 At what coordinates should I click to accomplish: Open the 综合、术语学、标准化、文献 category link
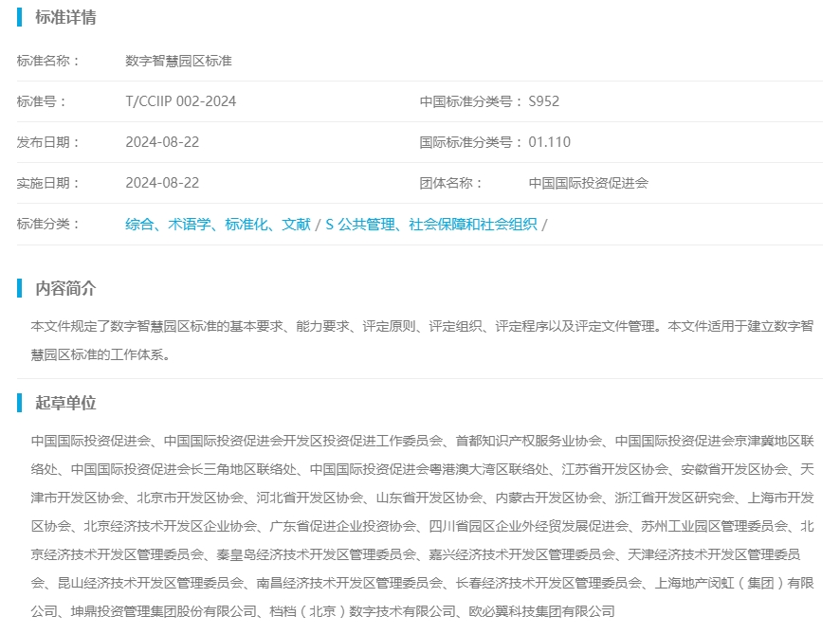pos(217,225)
